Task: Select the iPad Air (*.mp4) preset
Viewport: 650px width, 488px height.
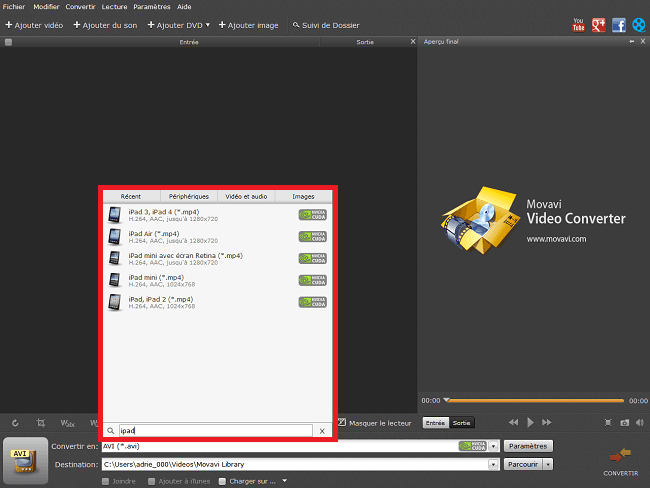Action: click(x=217, y=237)
